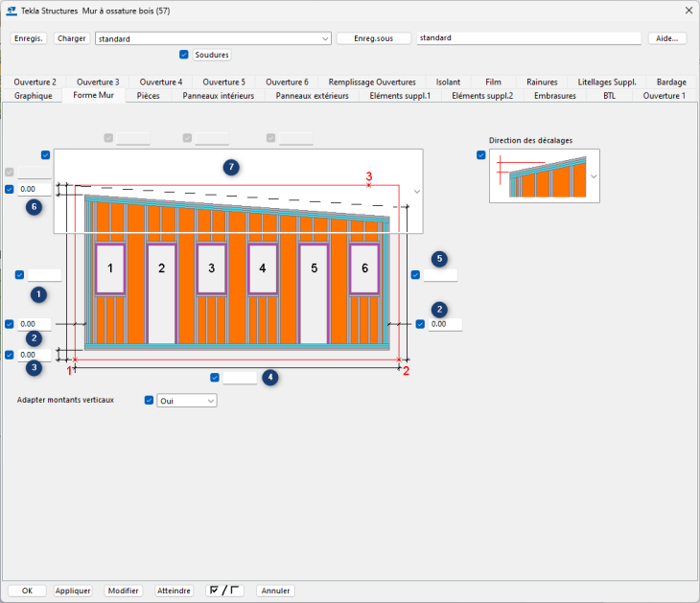Expand the Direction des décalages image dropdown
Screen dimensions: 700x603
point(594,176)
